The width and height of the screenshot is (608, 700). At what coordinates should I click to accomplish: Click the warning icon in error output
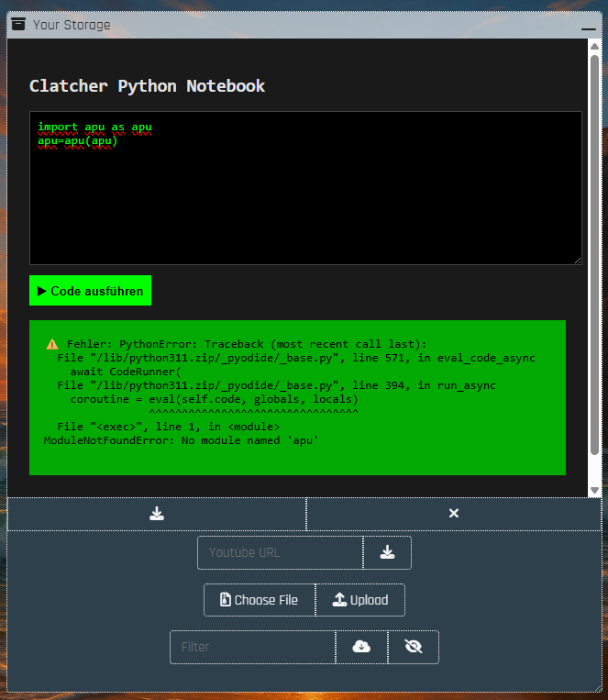[x=52, y=344]
